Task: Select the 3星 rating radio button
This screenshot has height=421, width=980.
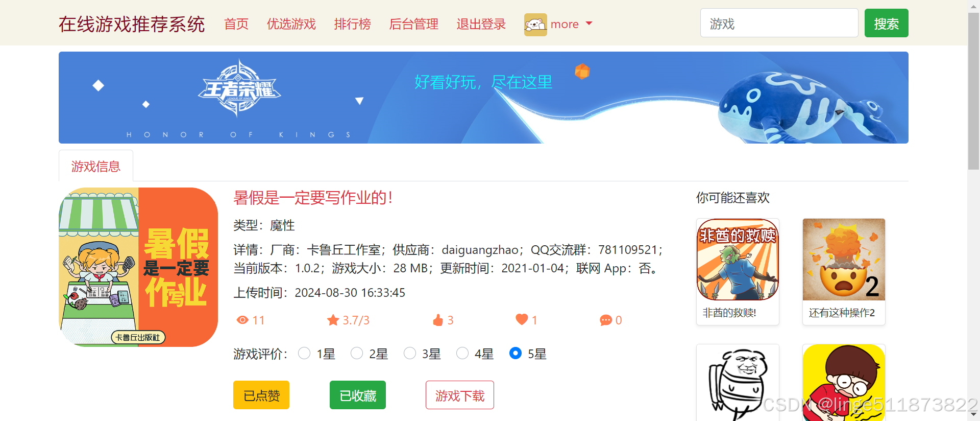Action: pyautogui.click(x=410, y=353)
